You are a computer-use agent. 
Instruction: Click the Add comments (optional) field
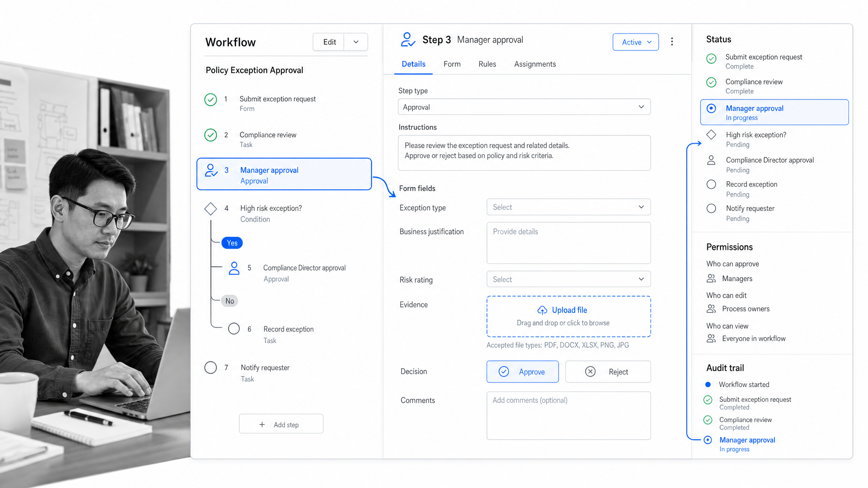(x=568, y=416)
